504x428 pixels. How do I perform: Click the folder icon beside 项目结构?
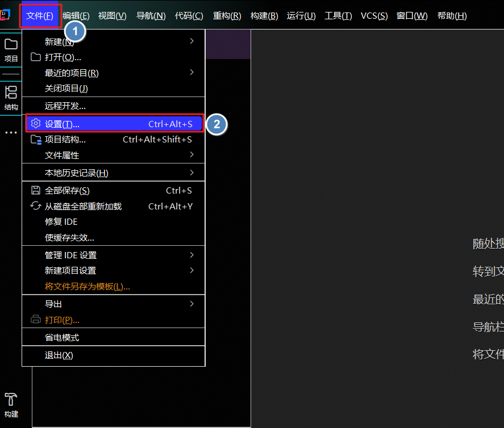point(36,140)
